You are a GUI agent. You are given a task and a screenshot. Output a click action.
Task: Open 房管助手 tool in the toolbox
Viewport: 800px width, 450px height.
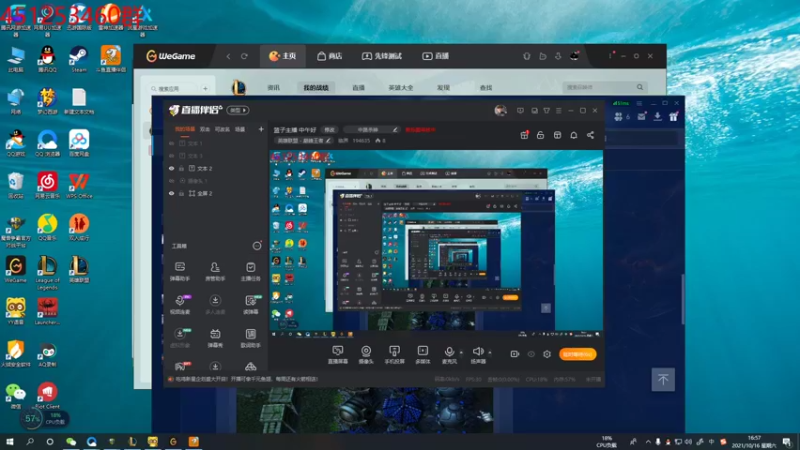click(x=215, y=271)
